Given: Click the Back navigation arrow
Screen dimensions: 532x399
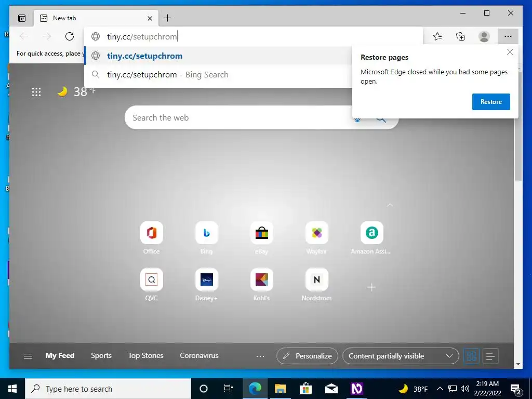Looking at the screenshot, I should pyautogui.click(x=24, y=36).
